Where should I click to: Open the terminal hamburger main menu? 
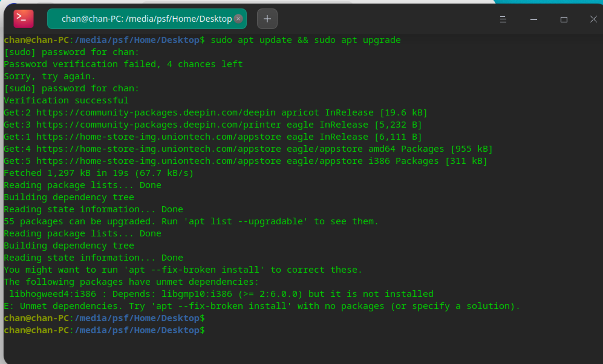pos(503,20)
